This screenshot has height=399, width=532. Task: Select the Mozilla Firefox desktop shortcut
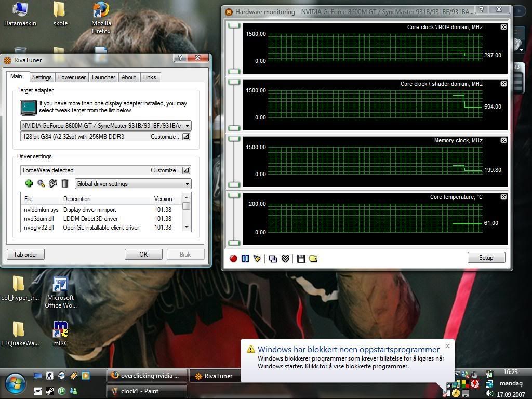coord(101,19)
